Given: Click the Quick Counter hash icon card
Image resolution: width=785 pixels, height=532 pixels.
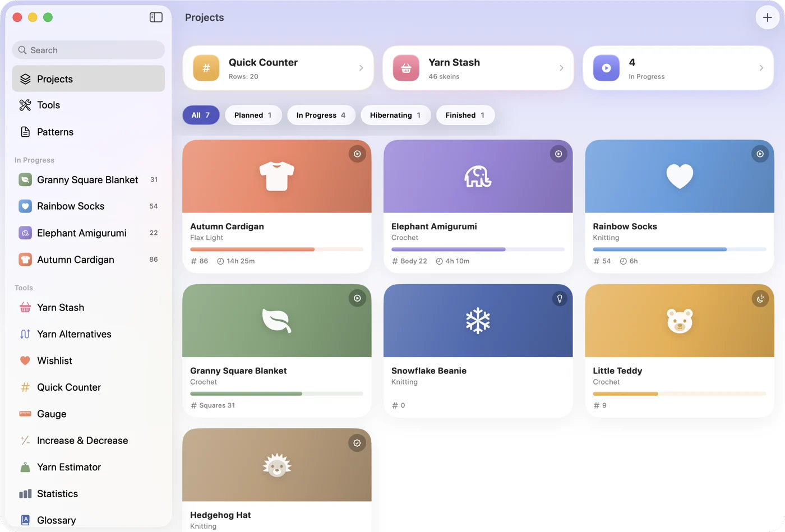Looking at the screenshot, I should pos(206,68).
